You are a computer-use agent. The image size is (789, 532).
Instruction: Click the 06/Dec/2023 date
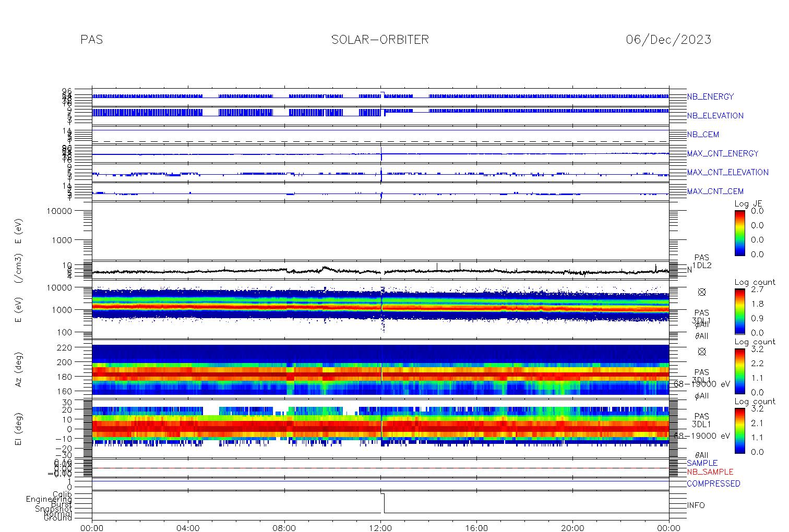[x=668, y=40]
